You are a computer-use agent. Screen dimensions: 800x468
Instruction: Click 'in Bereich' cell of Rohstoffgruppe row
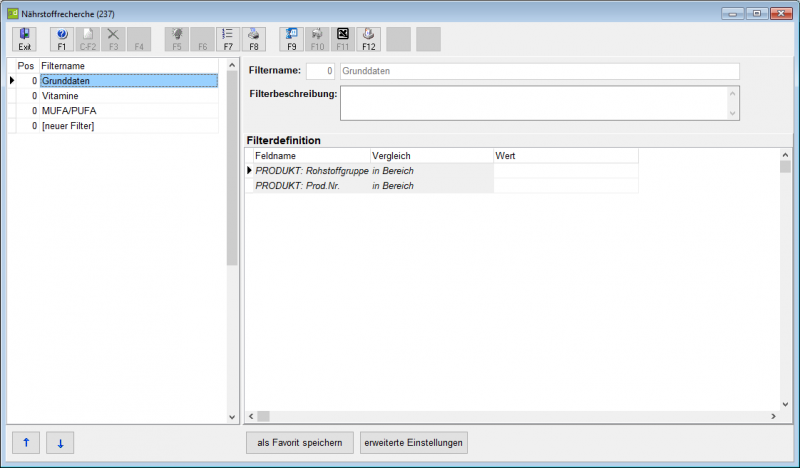(432, 170)
